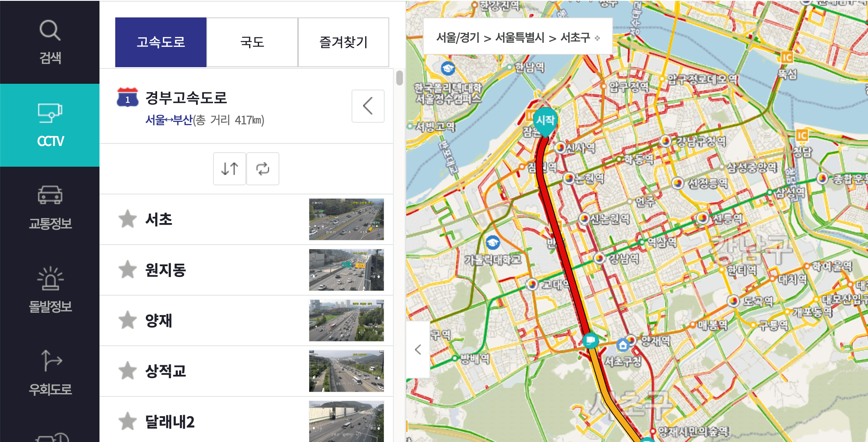Favorite 서초 with its star toggle
868x442 pixels.
128,219
